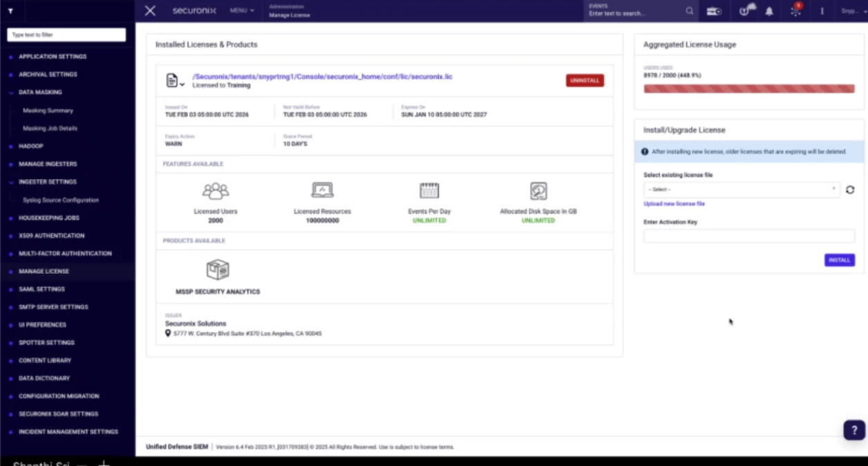This screenshot has height=466, width=868.
Task: Open SAML Settings
Action: (x=41, y=290)
